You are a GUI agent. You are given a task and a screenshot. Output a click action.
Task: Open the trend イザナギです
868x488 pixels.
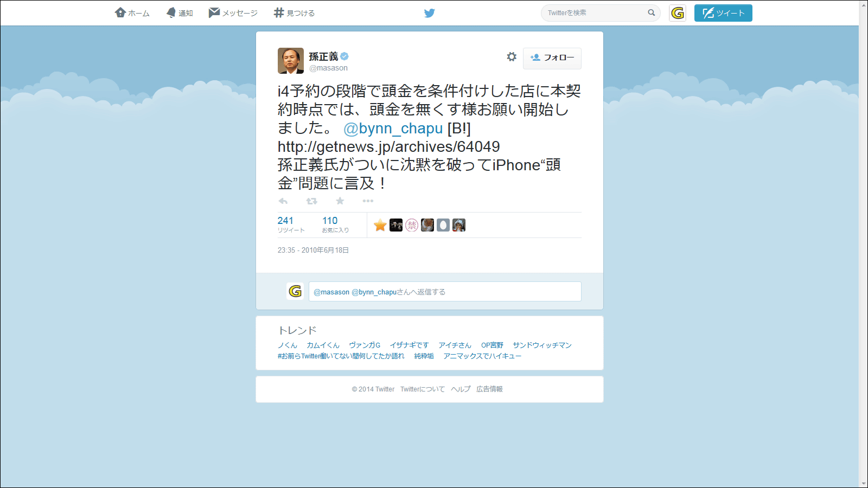tap(409, 345)
